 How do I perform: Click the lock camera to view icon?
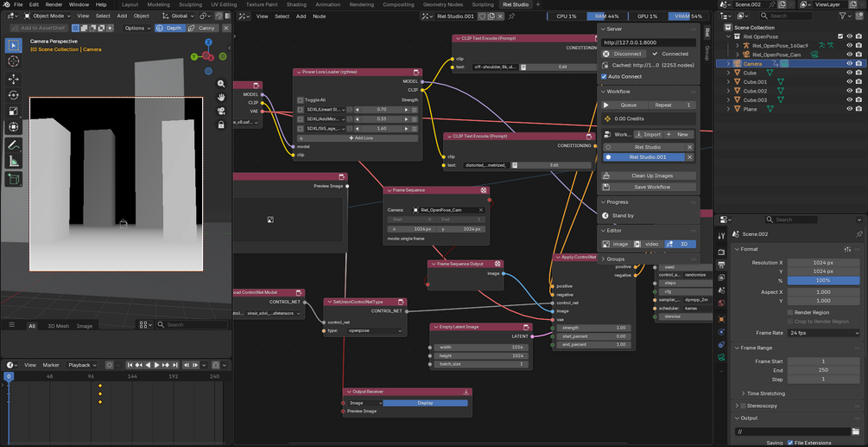221,125
